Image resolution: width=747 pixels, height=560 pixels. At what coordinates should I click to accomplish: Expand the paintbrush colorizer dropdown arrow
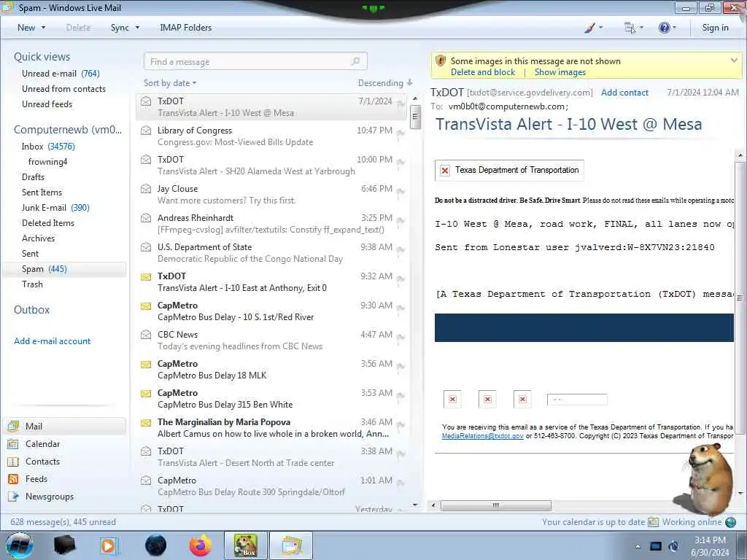tap(601, 28)
